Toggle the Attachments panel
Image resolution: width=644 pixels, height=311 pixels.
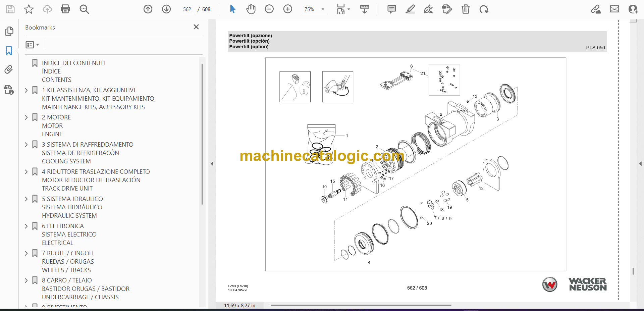click(9, 69)
